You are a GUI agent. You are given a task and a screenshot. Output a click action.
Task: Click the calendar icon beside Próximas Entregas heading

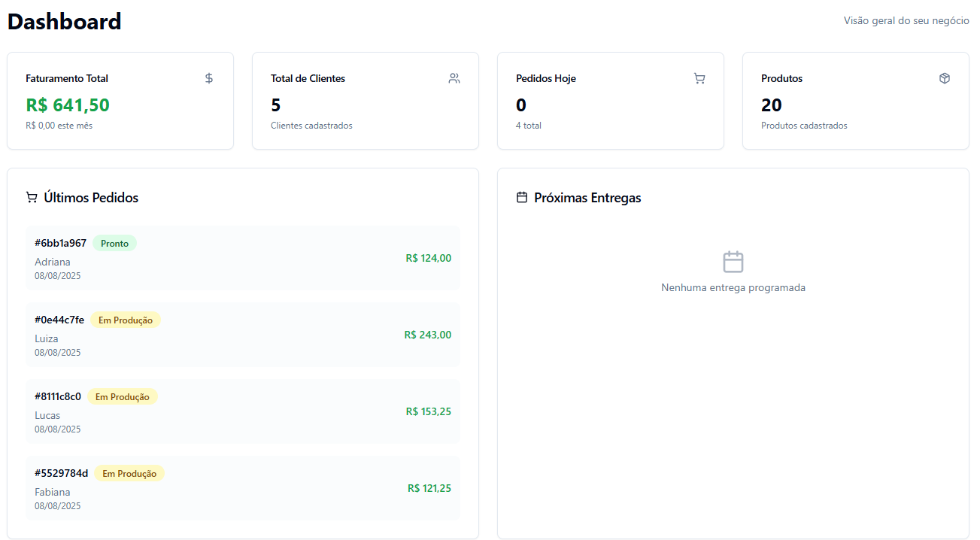point(522,198)
